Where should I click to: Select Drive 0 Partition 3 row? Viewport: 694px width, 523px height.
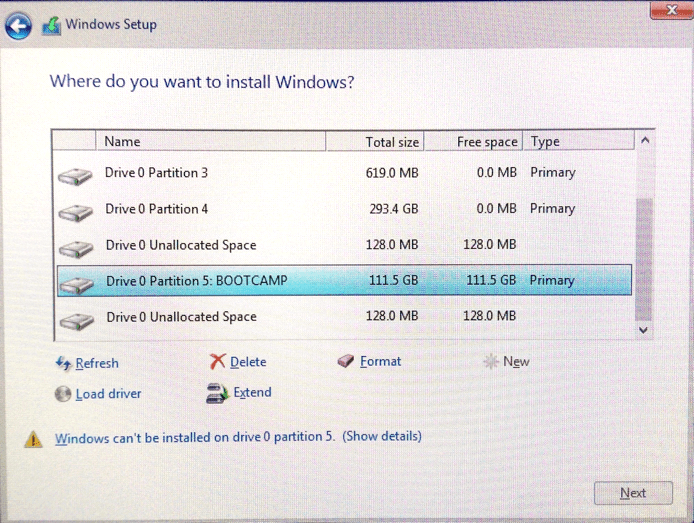344,173
